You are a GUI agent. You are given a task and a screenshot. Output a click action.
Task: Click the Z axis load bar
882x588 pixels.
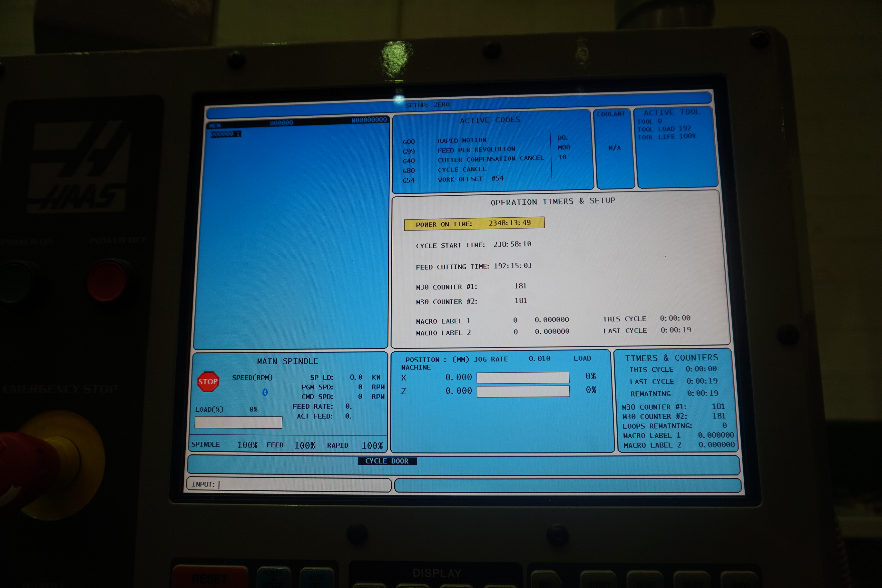pyautogui.click(x=523, y=391)
